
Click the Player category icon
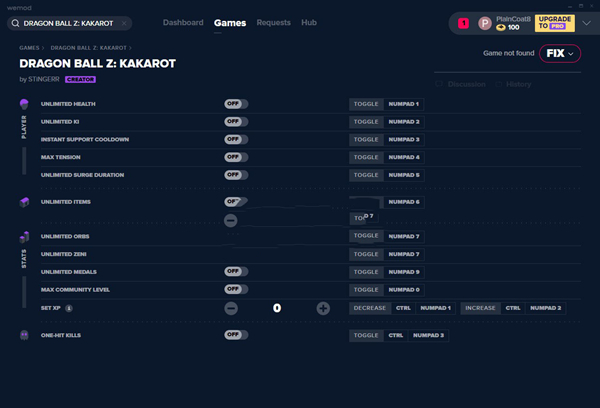pyautogui.click(x=24, y=104)
